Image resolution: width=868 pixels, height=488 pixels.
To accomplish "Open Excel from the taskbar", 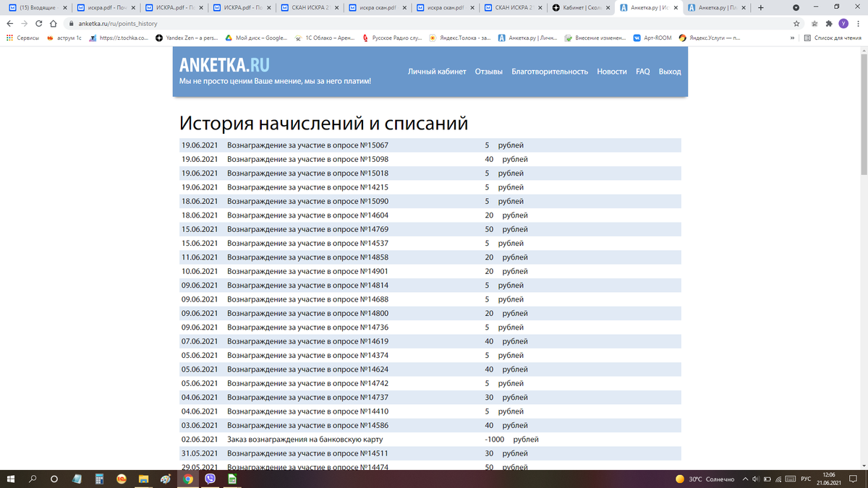I will click(x=231, y=479).
